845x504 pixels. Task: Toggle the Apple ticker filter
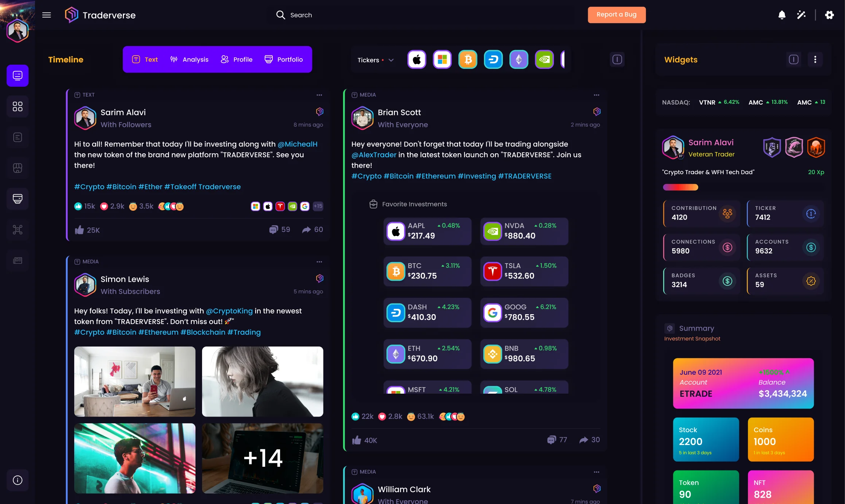point(417,59)
